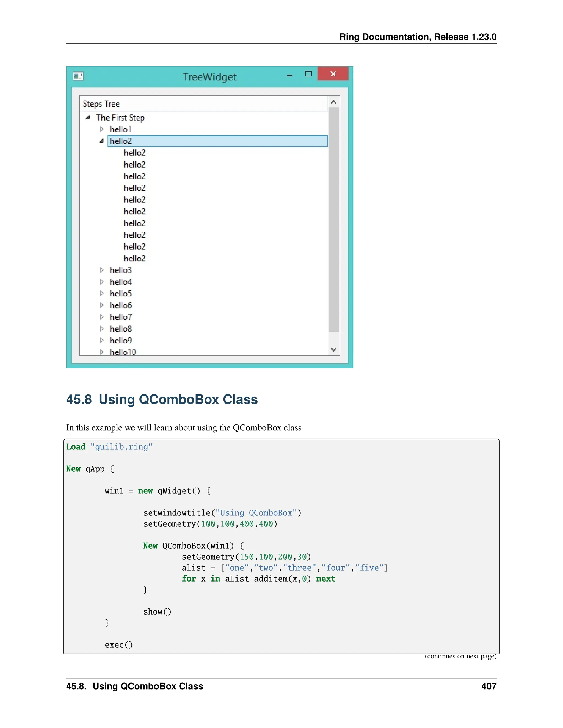Select the hello10 tree item

123,352
